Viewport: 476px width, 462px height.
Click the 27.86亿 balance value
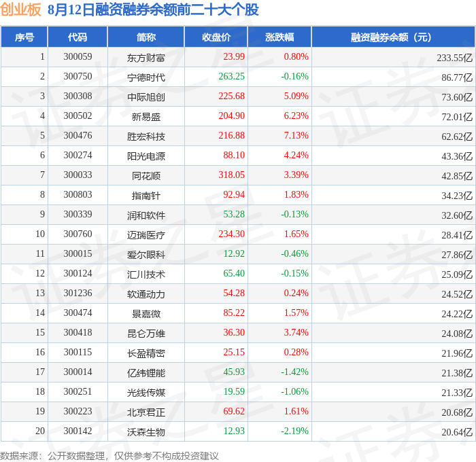point(457,255)
